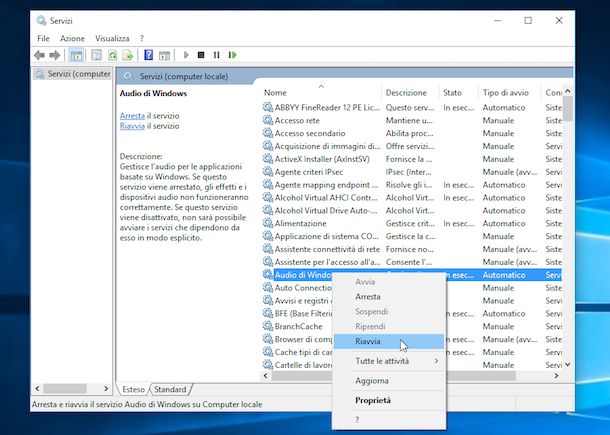Click the Back arrow toolbar icon

pos(39,55)
